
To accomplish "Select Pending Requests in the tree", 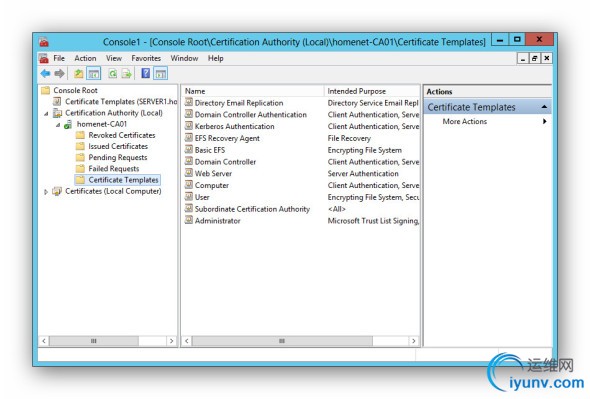I will click(x=118, y=157).
